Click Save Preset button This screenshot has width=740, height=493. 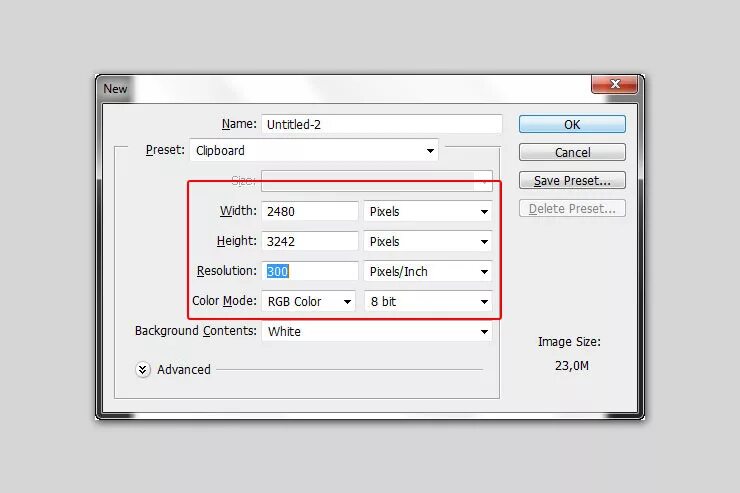(572, 180)
